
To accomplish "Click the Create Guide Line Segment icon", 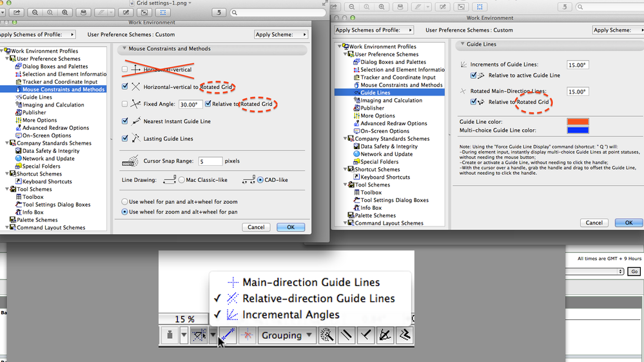I will coord(228,336).
